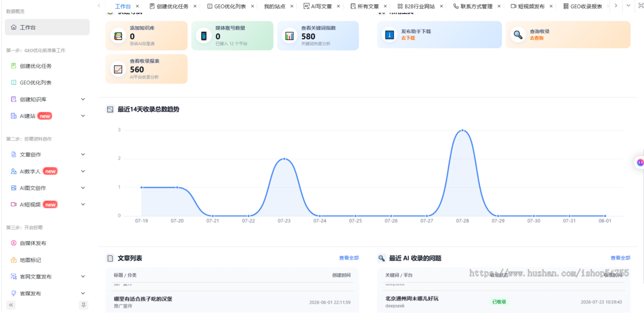Screen dimensions: 644x313
Task: Click the 创建优化任务 sidebar icon
Action: tap(14, 66)
